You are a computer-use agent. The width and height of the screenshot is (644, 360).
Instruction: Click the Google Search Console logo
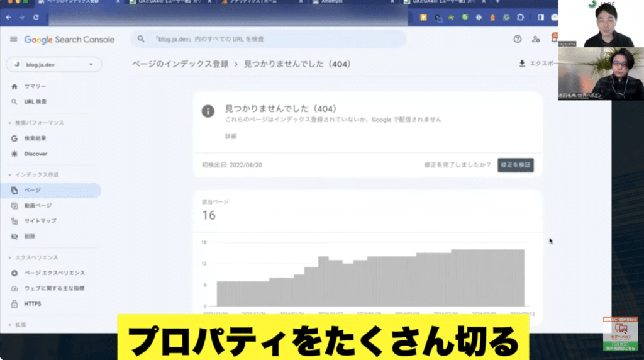tap(69, 40)
